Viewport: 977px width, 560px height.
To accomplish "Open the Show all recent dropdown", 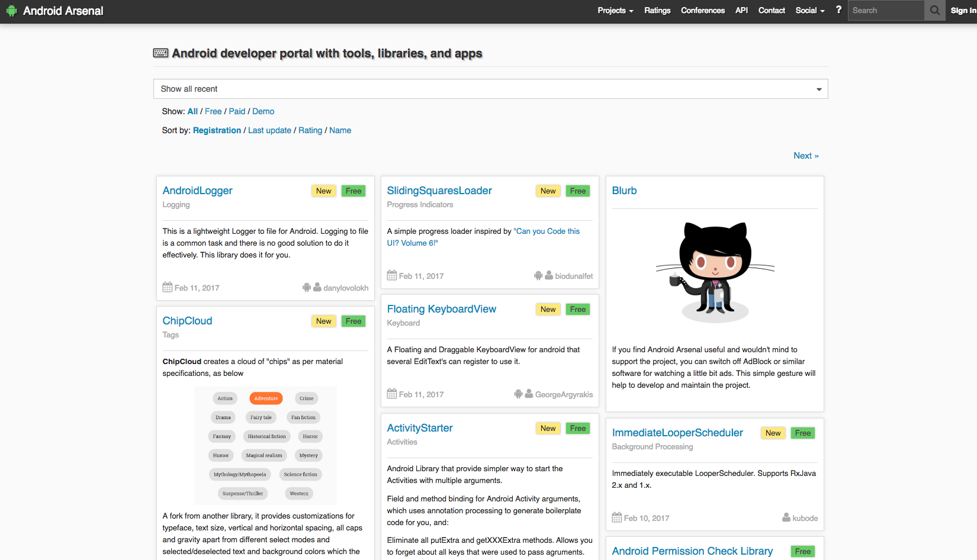I will click(x=490, y=89).
